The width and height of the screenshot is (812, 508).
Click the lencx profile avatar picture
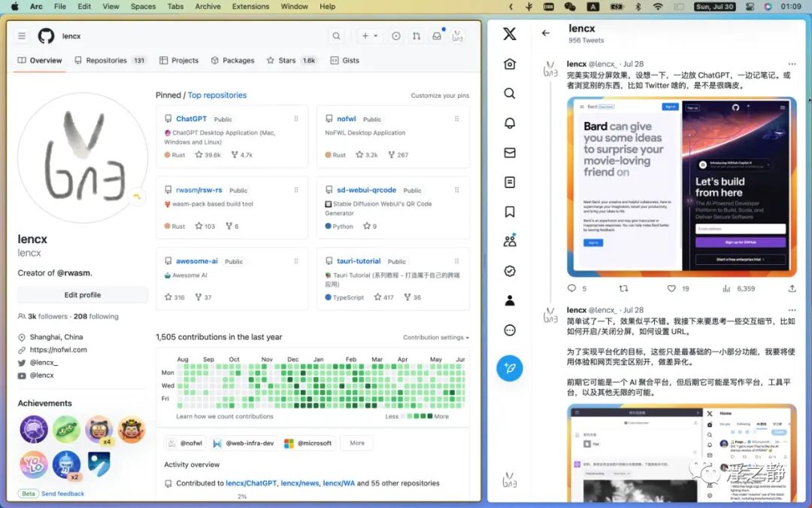83,157
